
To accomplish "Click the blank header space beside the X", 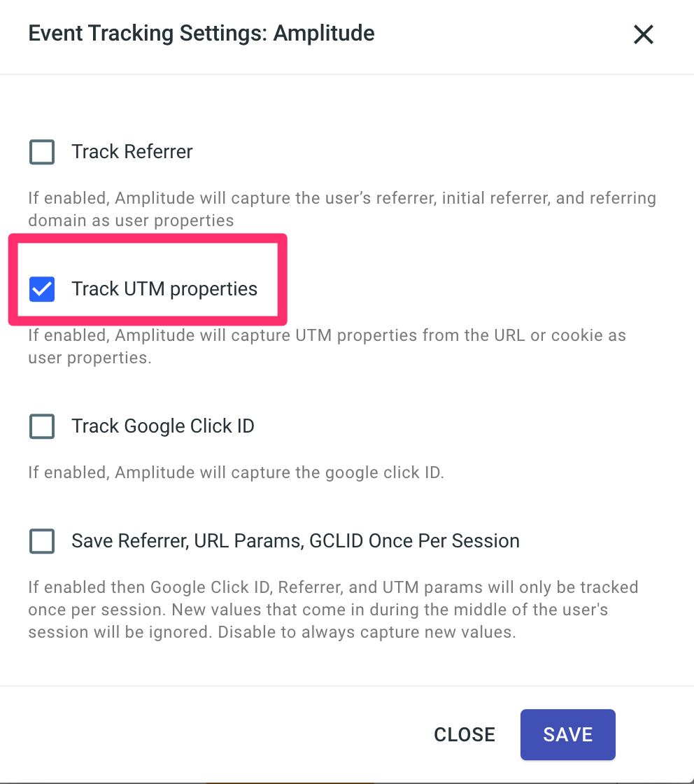I will point(504,34).
